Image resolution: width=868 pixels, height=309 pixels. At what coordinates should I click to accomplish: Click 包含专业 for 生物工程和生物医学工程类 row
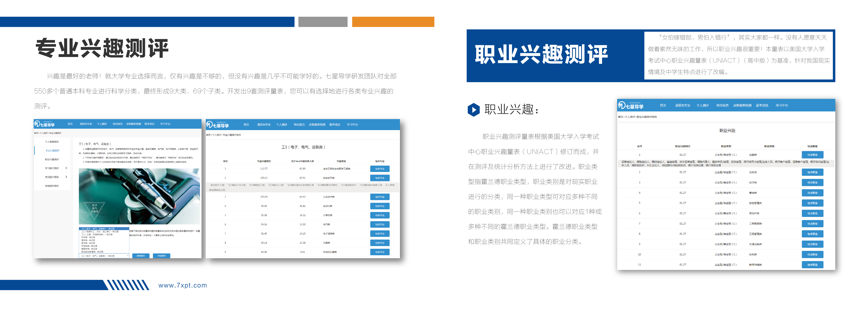coord(380,169)
